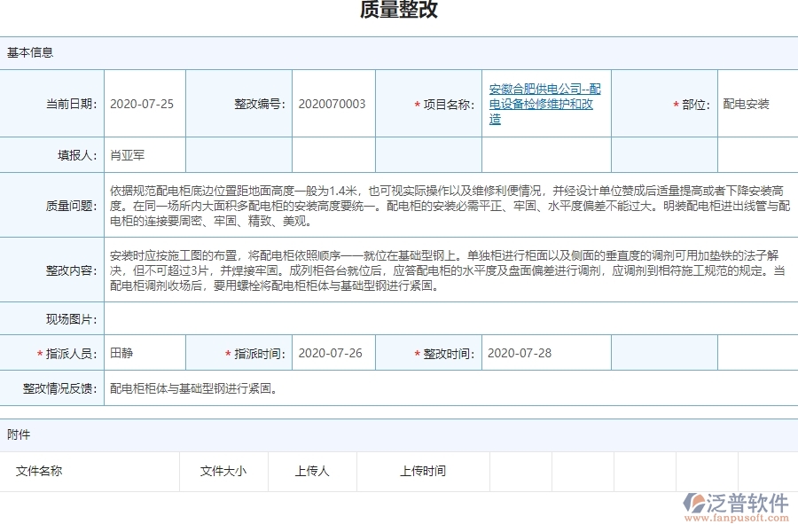The height and width of the screenshot is (532, 798).
Task: Click the 质量整改 page title
Action: (x=398, y=12)
